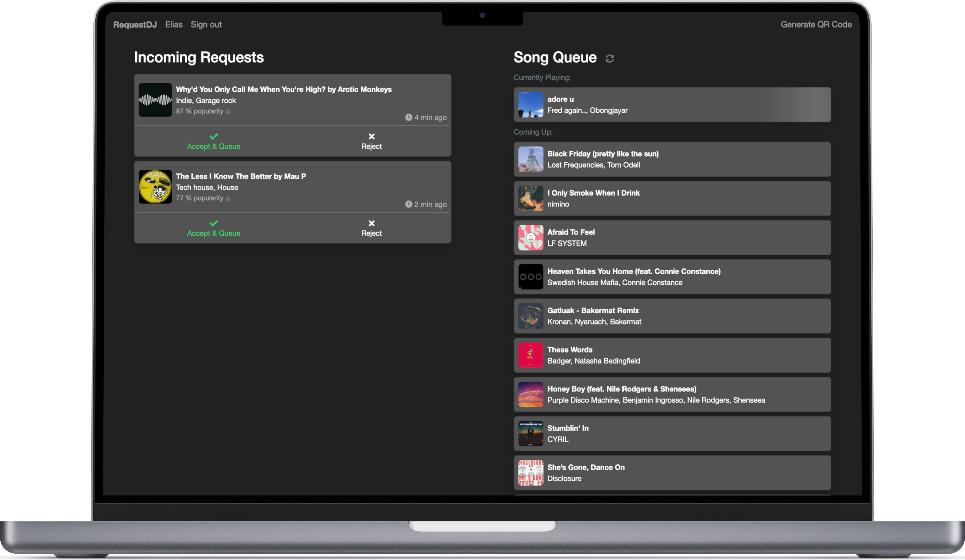The height and width of the screenshot is (560, 965).
Task: Click the Stumblin' In cover art
Action: (531, 434)
